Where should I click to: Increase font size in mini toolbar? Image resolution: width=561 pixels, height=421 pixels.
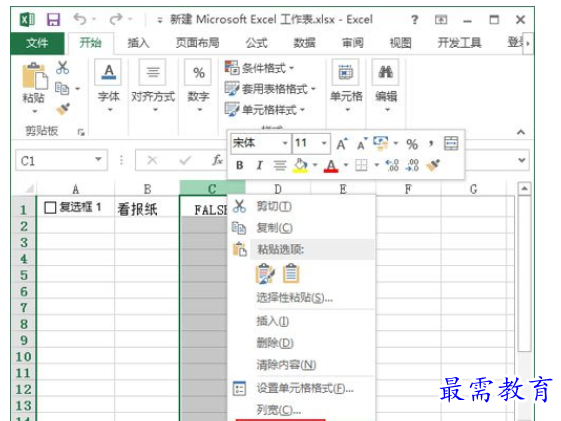[342, 144]
